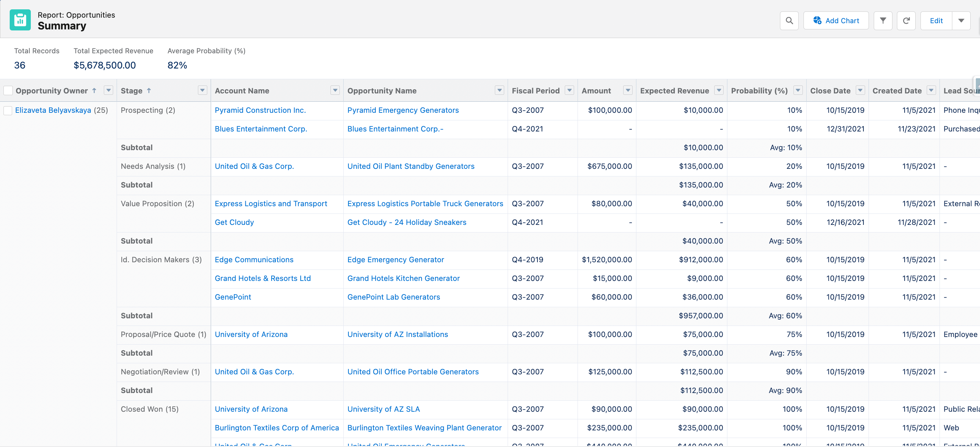Click the Edit button
Screen dimensions: 980x447
click(x=936, y=20)
